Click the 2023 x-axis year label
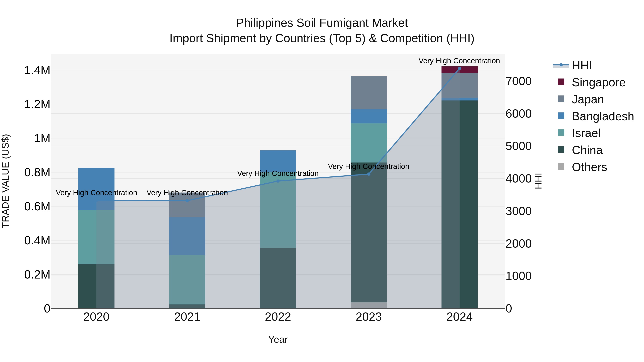This screenshot has height=362, width=644. tap(369, 317)
